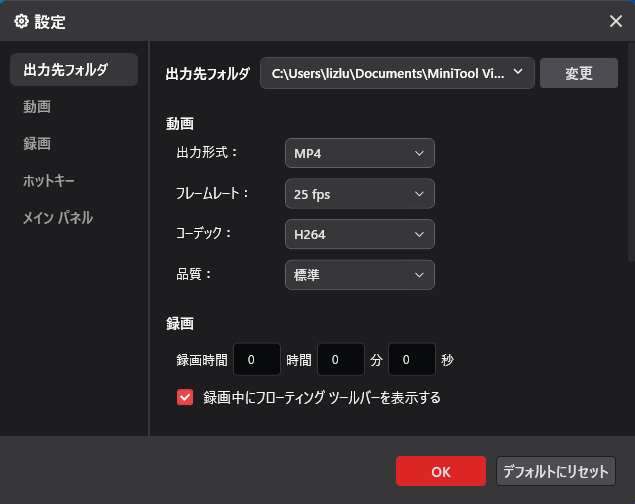Confirm settings with the red OK button
635x504 pixels.
coord(441,471)
